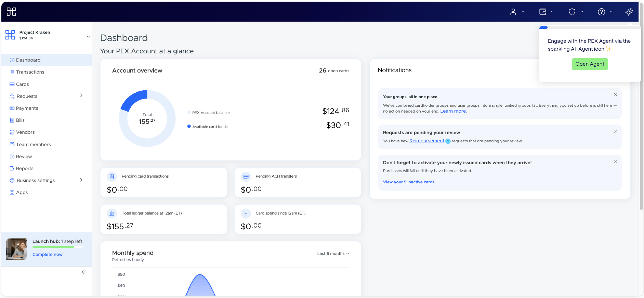The height and width of the screenshot is (298, 644).
Task: Expand the Requests submenu arrow
Action: coord(81,95)
